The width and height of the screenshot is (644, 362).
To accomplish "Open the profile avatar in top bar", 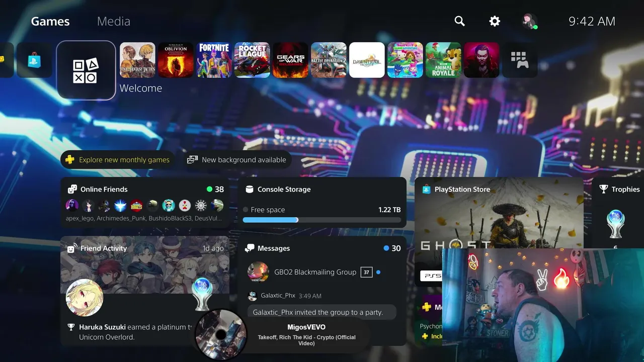I will 529,21.
